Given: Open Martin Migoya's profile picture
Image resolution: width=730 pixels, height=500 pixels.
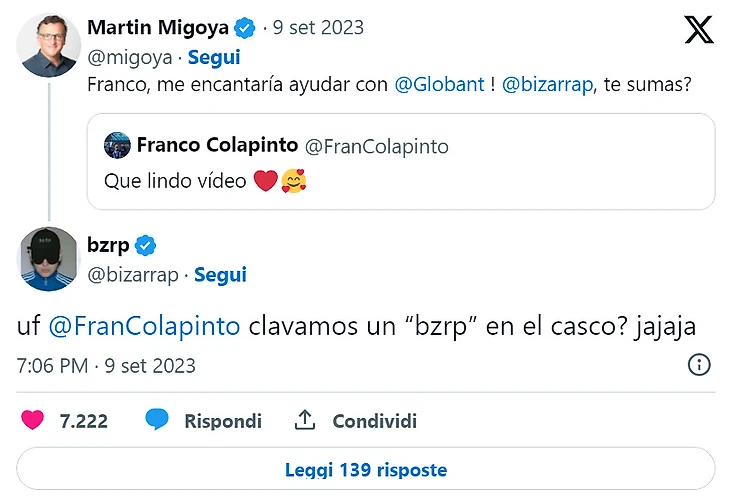Looking at the screenshot, I should click(x=48, y=45).
